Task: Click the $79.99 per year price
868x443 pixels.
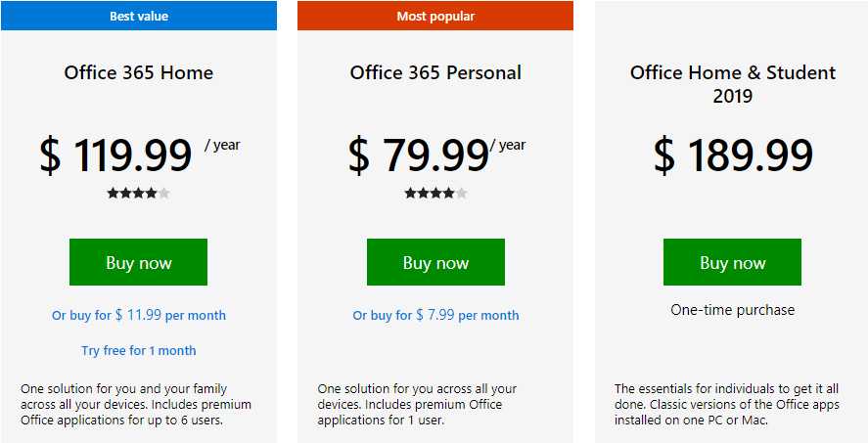Action: (x=436, y=155)
